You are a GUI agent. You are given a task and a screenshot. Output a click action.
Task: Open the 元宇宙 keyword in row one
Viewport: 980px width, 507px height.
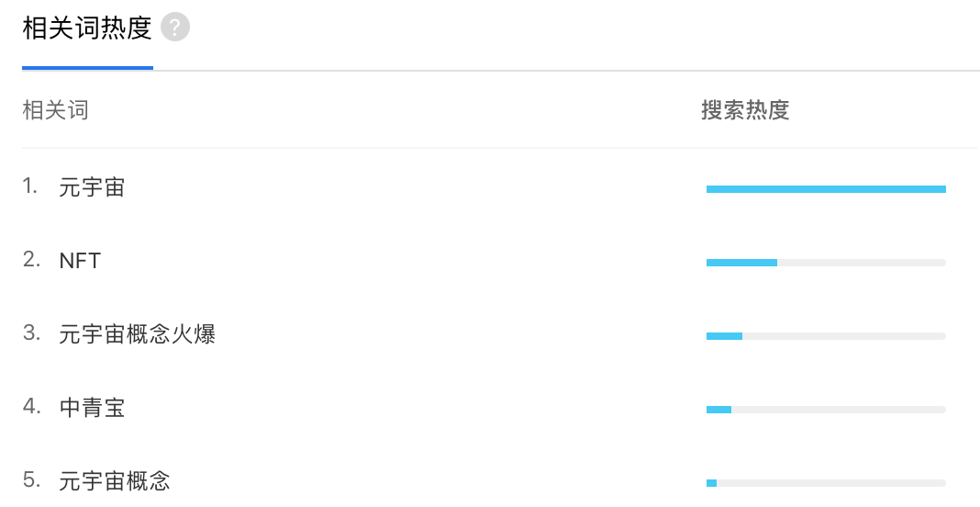coord(92,188)
